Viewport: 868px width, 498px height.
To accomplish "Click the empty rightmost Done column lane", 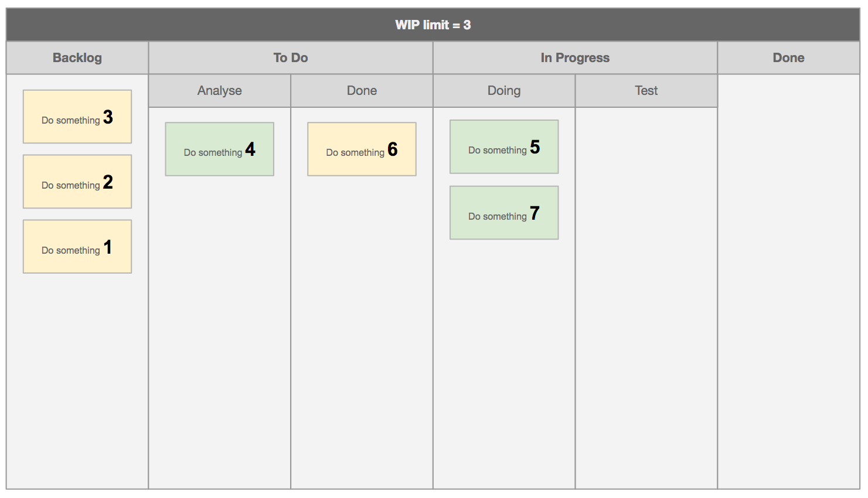I will (x=788, y=281).
